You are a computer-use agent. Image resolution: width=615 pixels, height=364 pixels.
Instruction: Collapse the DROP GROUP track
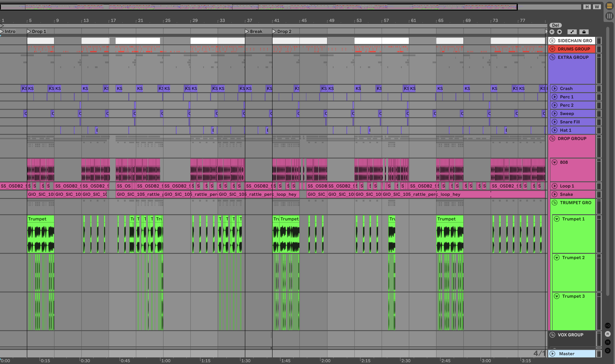(552, 139)
